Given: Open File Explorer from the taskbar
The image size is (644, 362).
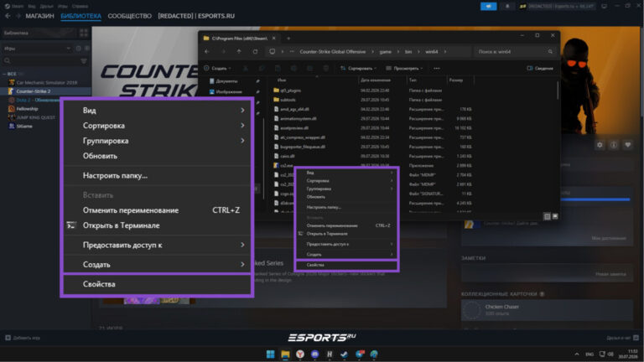Looking at the screenshot, I should 285,354.
